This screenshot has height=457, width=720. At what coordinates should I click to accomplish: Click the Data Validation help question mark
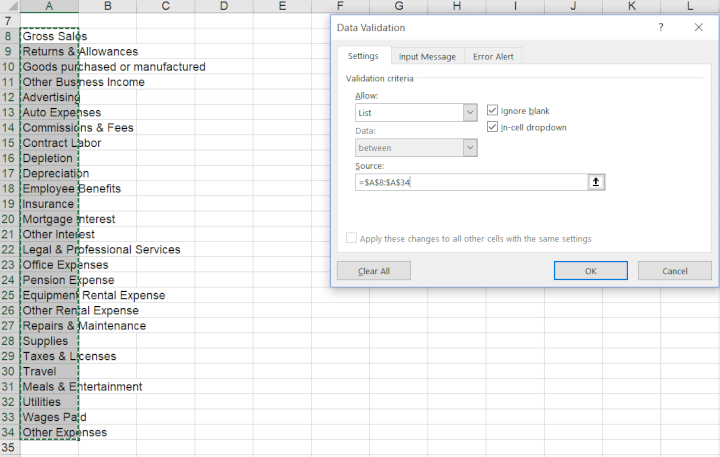[x=660, y=28]
